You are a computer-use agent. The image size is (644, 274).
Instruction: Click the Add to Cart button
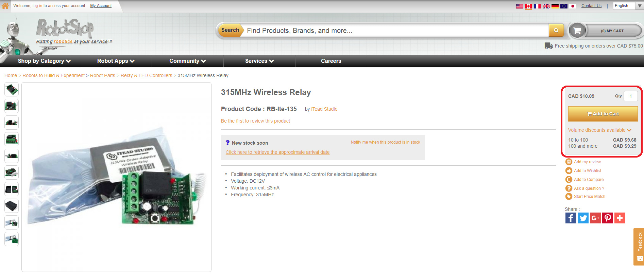(x=603, y=114)
